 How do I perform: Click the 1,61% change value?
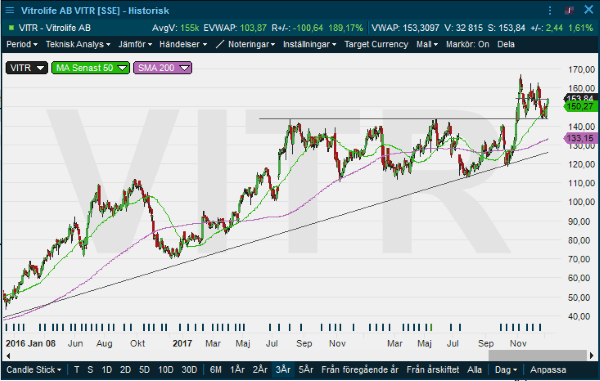coord(580,28)
